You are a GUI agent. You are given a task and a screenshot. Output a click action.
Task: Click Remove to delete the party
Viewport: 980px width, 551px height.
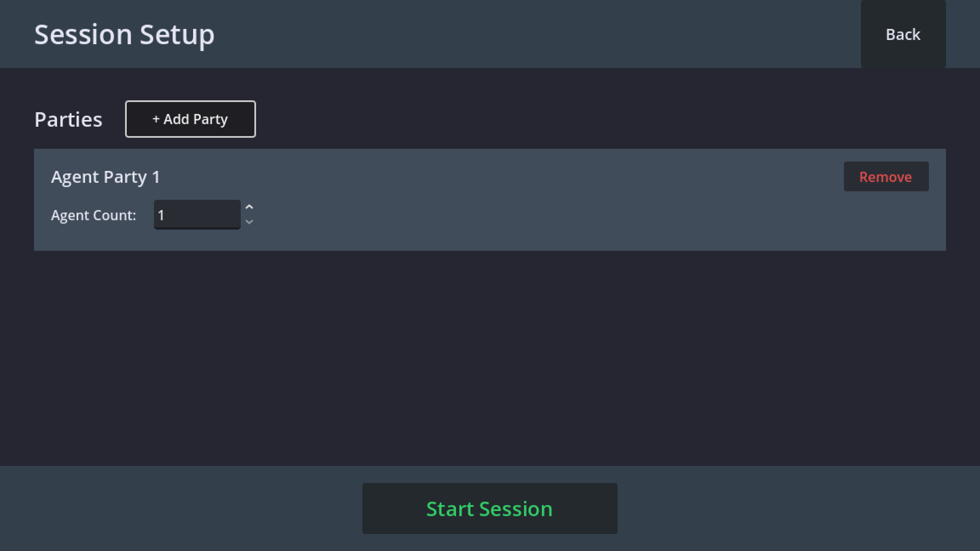point(886,176)
